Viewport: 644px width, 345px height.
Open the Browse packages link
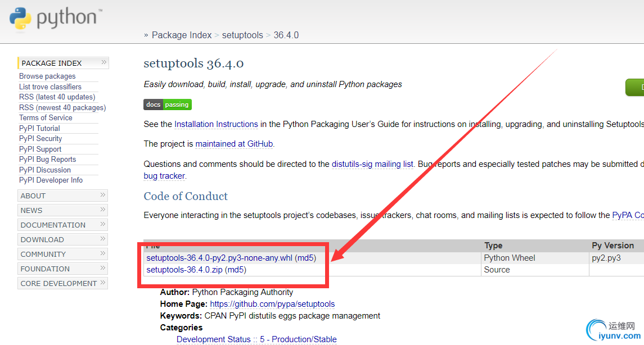(x=47, y=76)
